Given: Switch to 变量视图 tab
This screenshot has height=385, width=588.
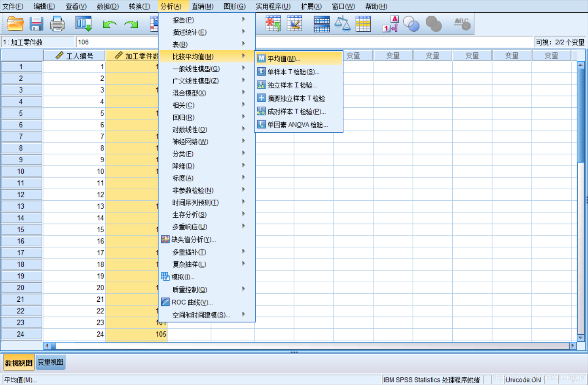Looking at the screenshot, I should pos(51,362).
